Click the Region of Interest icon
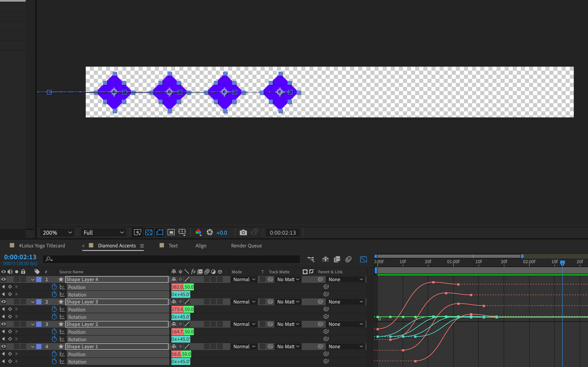 [x=171, y=233]
